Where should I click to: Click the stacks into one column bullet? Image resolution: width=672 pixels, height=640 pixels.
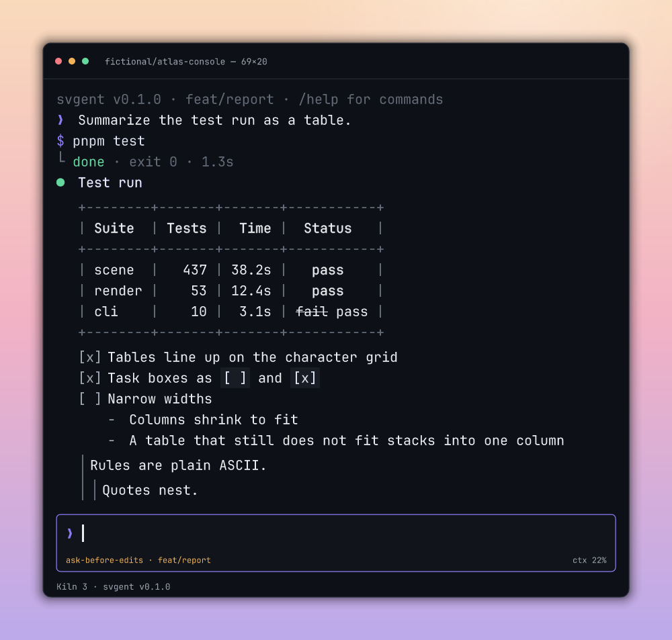pos(347,441)
